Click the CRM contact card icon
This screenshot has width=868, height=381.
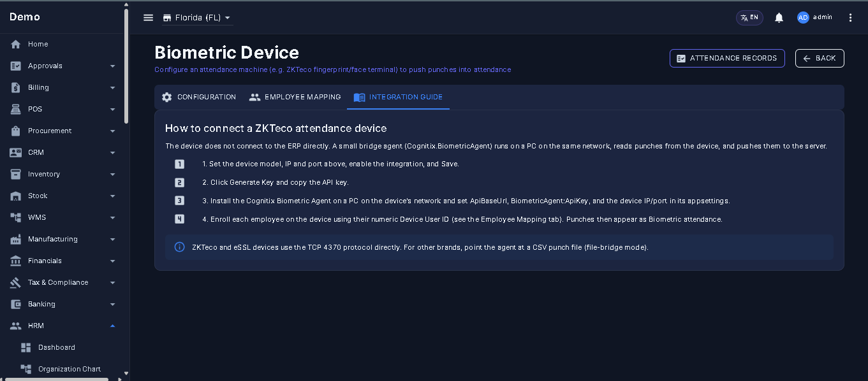[x=16, y=152]
